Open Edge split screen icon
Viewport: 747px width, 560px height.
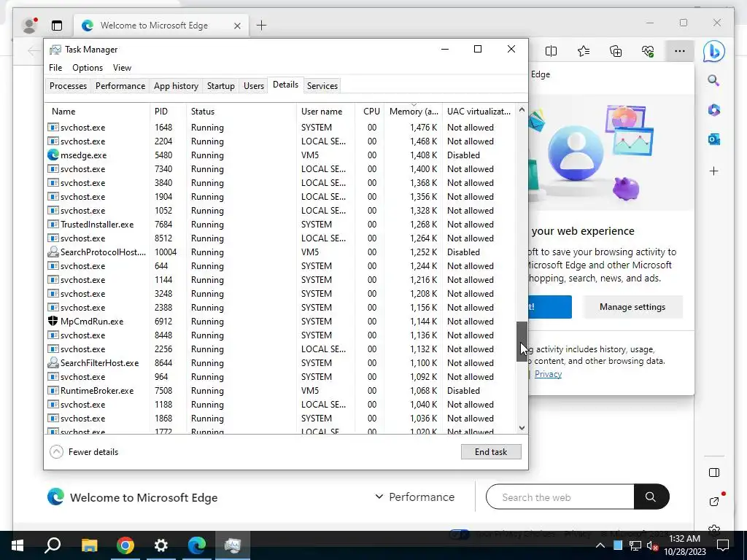(551, 51)
